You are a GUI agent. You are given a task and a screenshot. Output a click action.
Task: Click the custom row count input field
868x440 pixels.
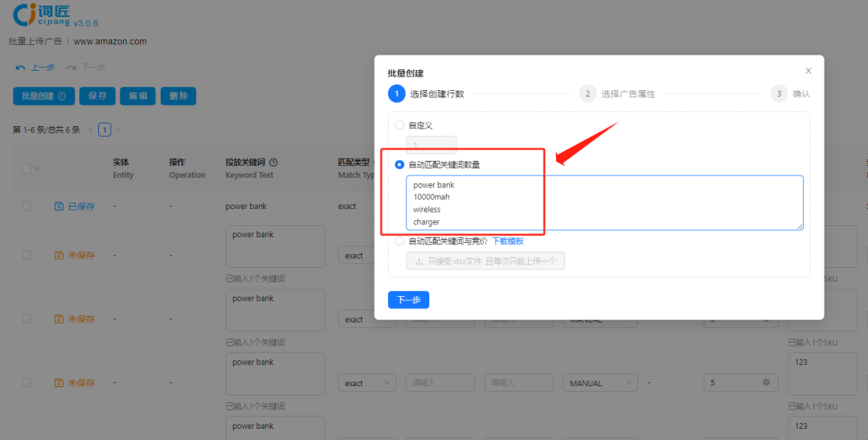click(x=432, y=145)
